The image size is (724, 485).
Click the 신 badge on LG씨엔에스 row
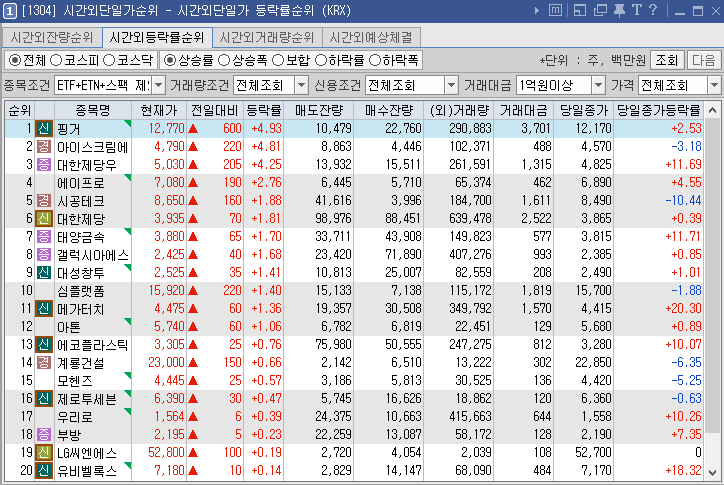coord(44,453)
